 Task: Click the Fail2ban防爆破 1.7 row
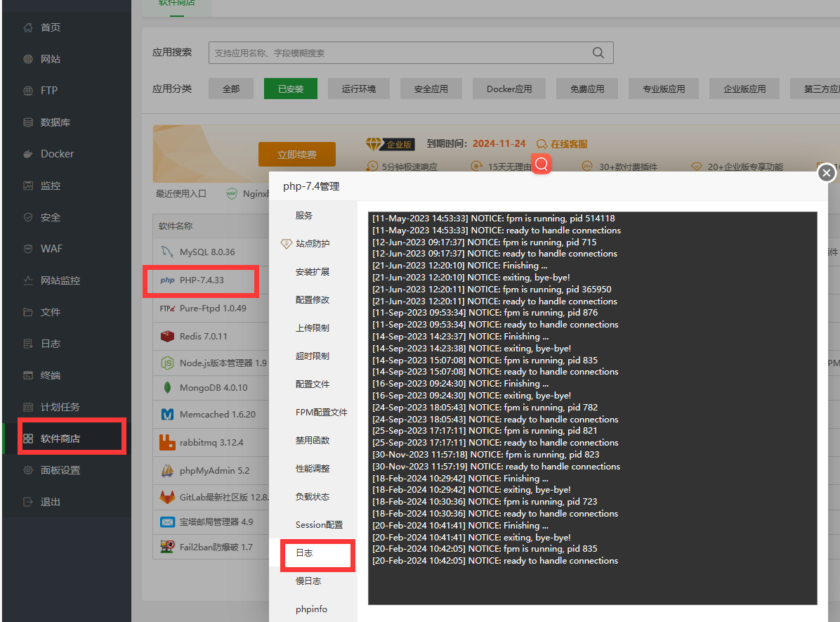[x=211, y=547]
